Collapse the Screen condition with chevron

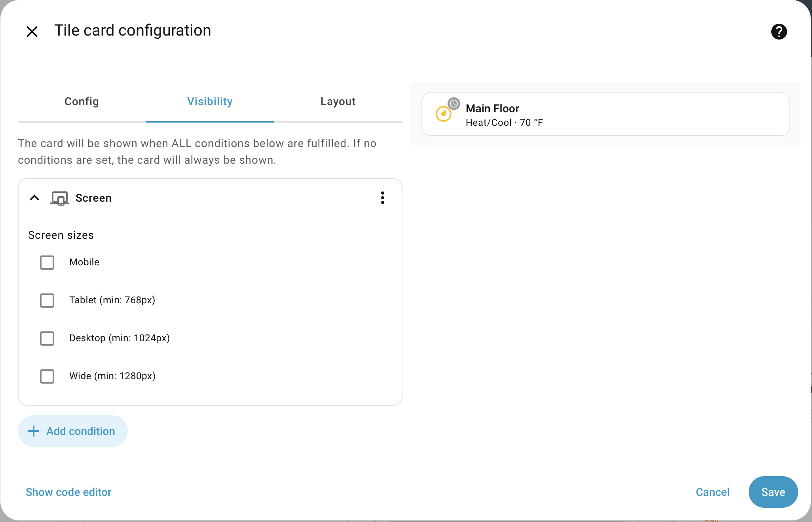pos(34,198)
